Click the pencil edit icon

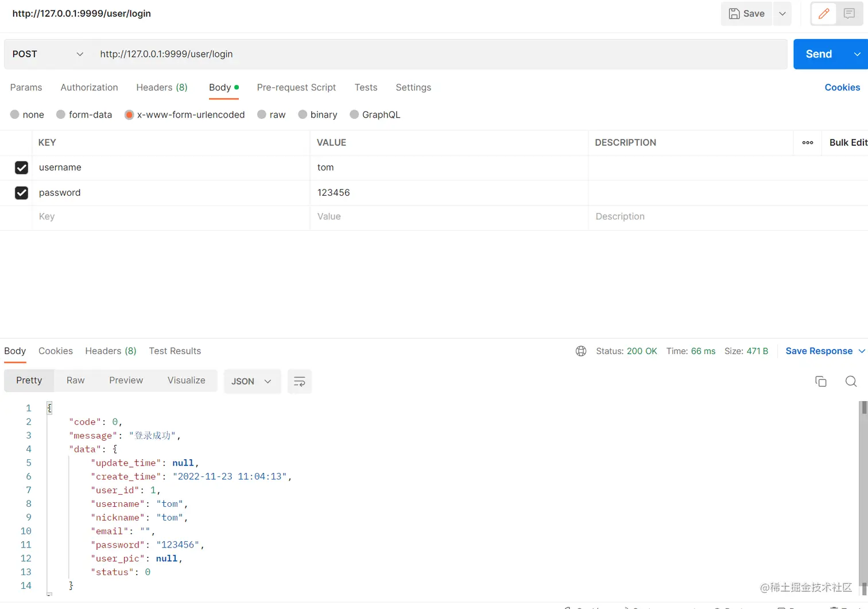click(x=824, y=14)
